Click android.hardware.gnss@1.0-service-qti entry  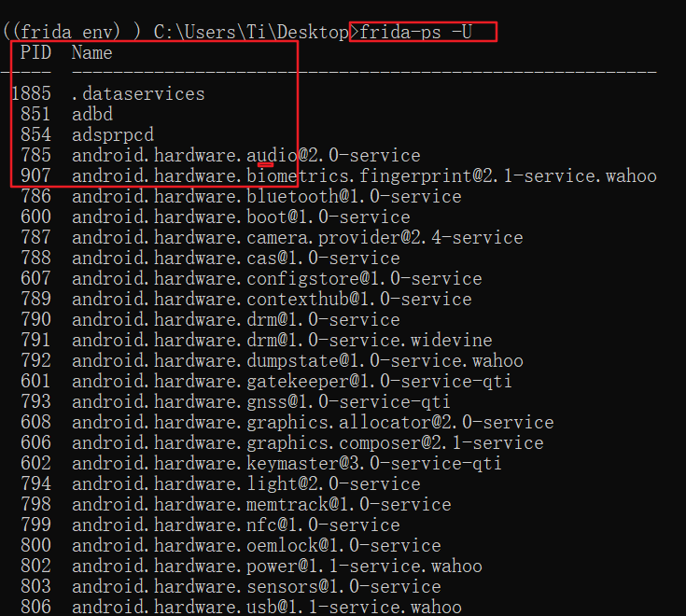pos(260,401)
